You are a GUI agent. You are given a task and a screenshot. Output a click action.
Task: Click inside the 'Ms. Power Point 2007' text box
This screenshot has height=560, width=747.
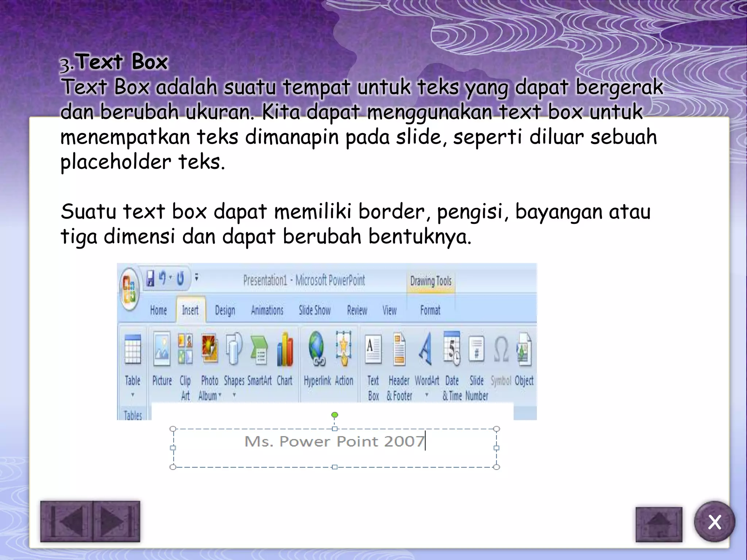[334, 448]
